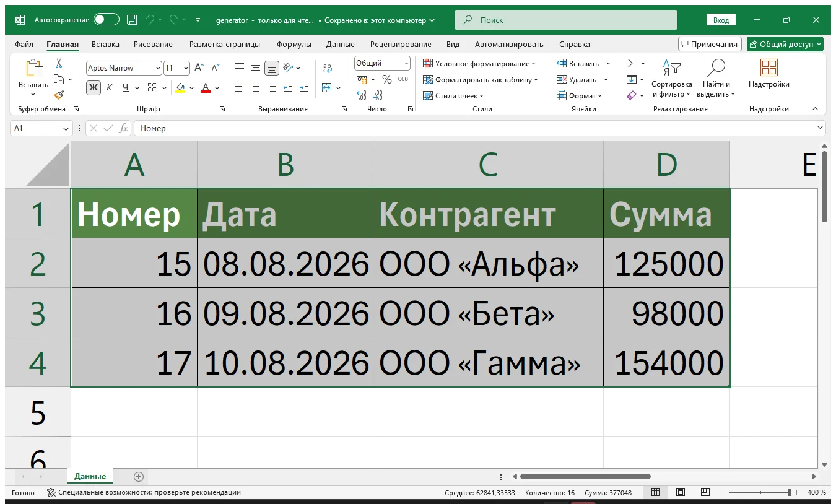The image size is (836, 504).
Task: Open the font size 11 dropdown
Action: [186, 68]
